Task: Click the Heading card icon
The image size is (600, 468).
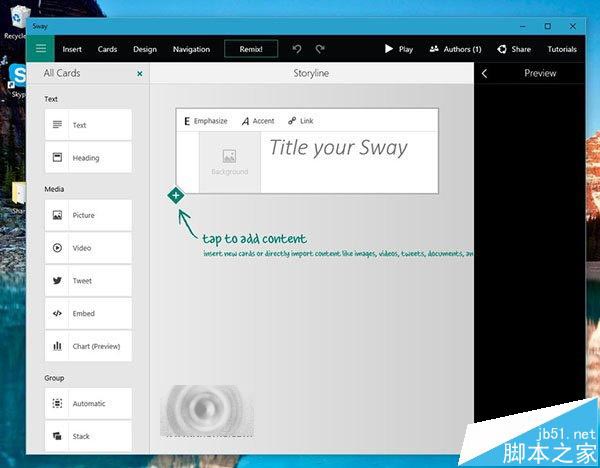Action: (x=57, y=157)
